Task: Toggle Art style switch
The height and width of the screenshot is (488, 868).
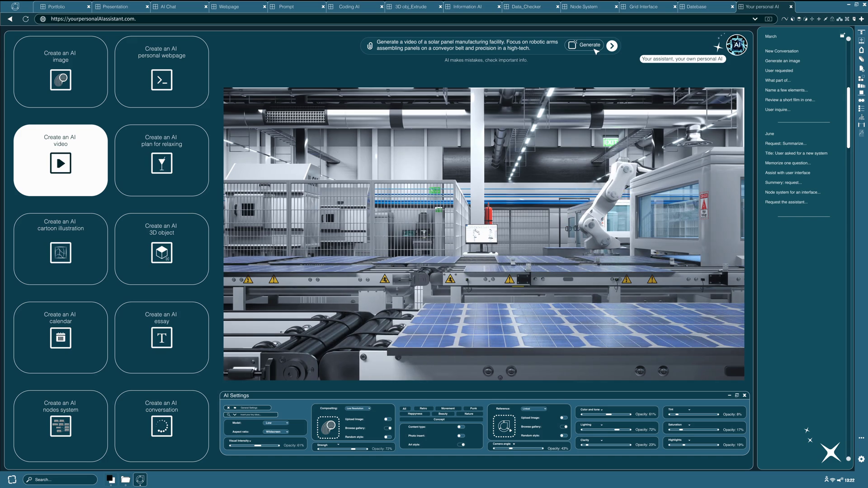Action: tap(461, 445)
